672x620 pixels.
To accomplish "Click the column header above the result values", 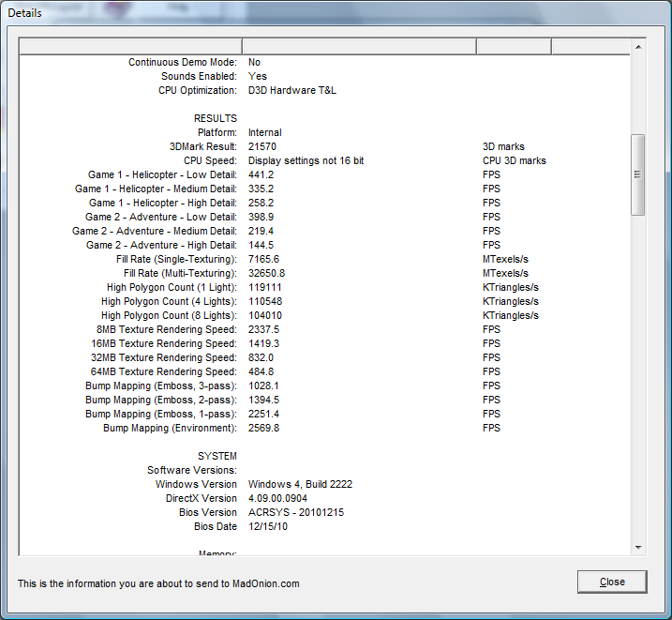I will pyautogui.click(x=359, y=47).
